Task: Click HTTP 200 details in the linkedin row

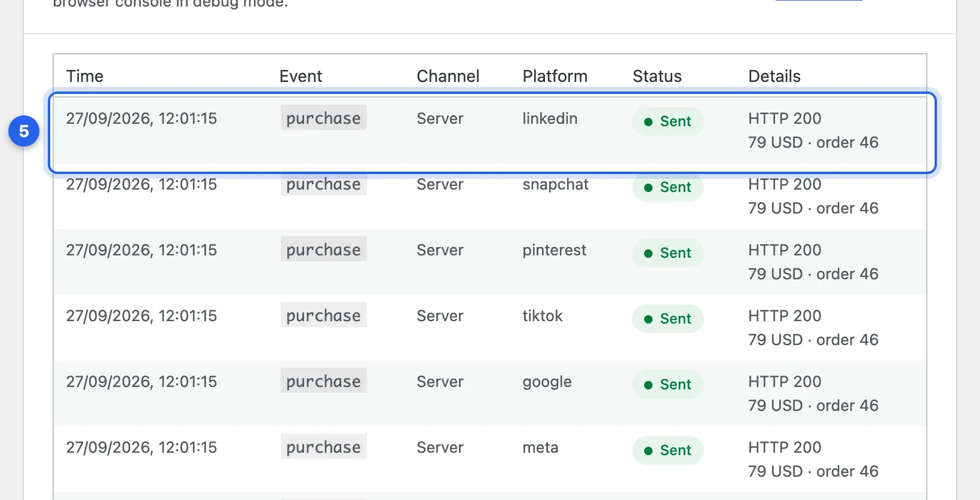Action: [785, 118]
